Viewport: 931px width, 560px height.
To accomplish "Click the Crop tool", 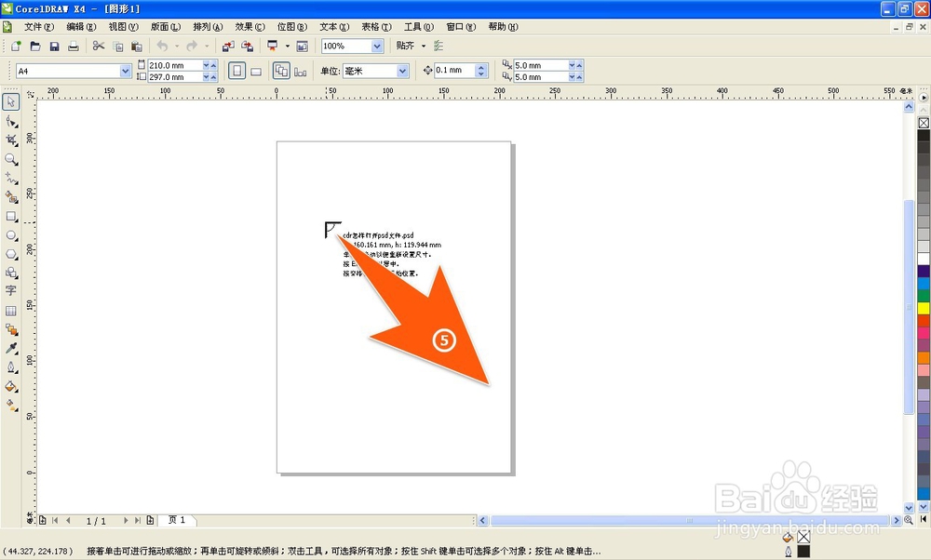I will click(x=11, y=140).
